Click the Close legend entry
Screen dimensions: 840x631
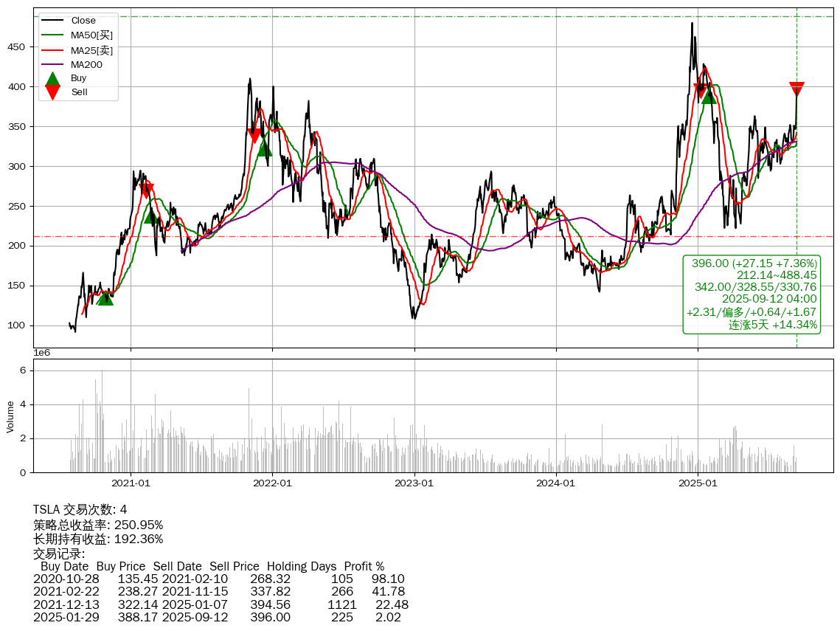(x=83, y=21)
